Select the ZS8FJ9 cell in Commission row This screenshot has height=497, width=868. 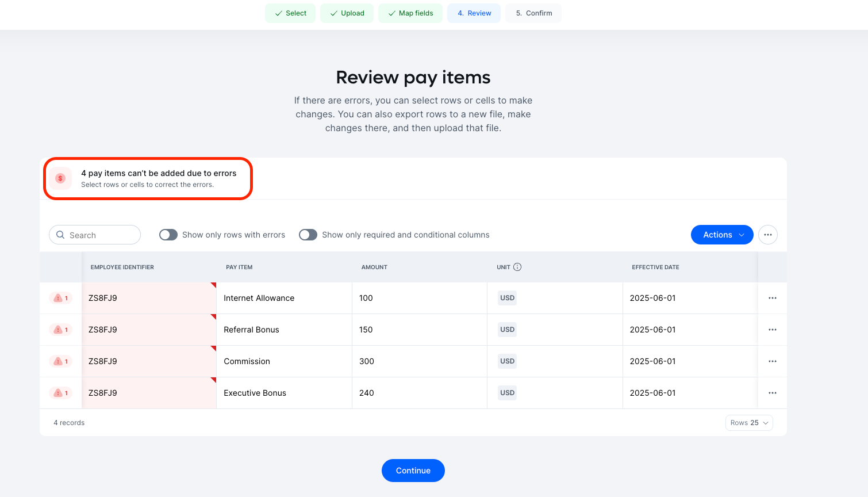[149, 361]
